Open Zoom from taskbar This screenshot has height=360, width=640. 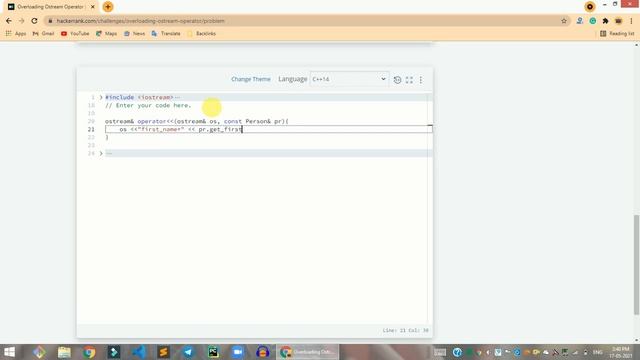pos(238,352)
